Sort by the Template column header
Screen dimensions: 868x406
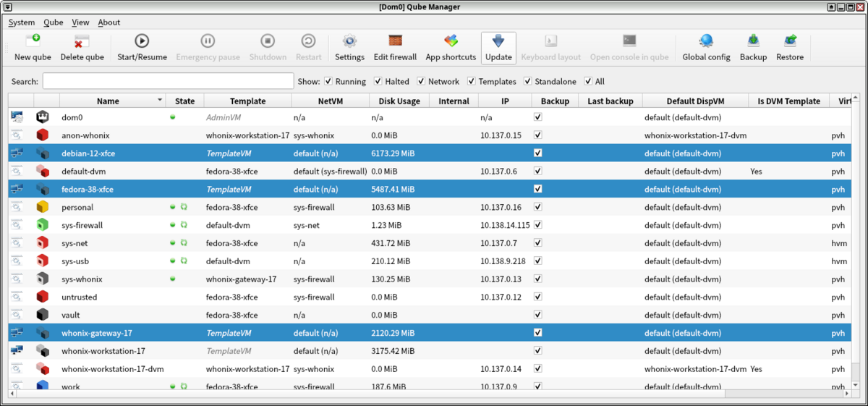tap(248, 101)
